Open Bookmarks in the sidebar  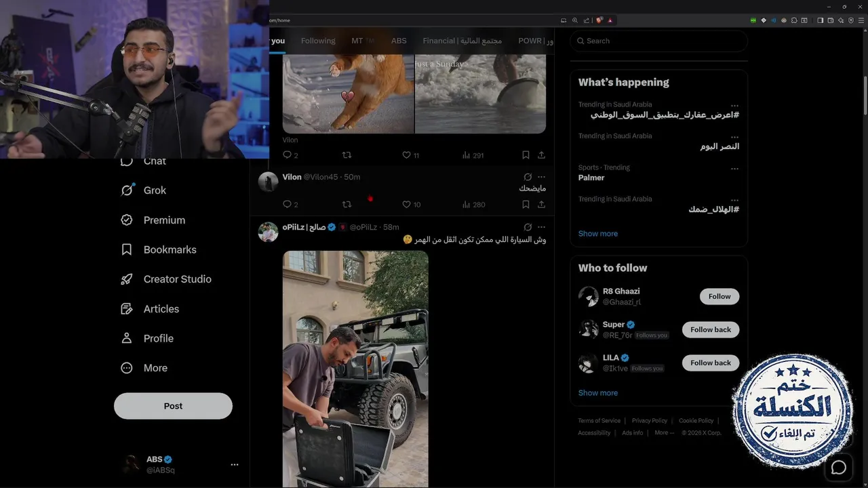158,249
